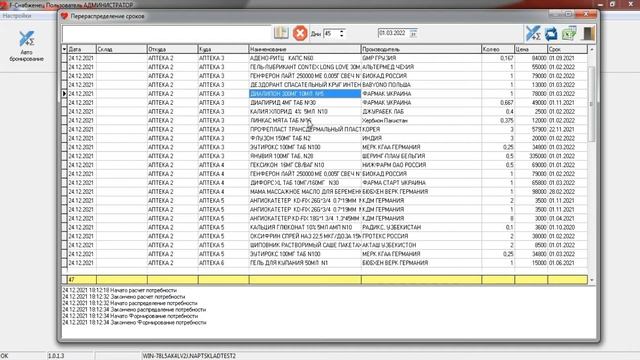Click ДЖУРАБЕК ЛАБ manufacturer cell

421,111
